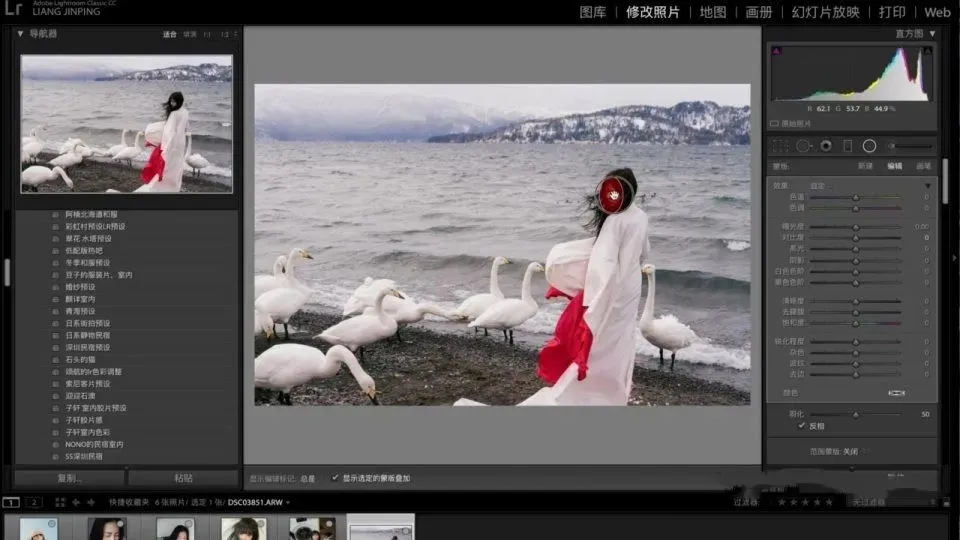Select the Radial Filter tool

pos(870,146)
